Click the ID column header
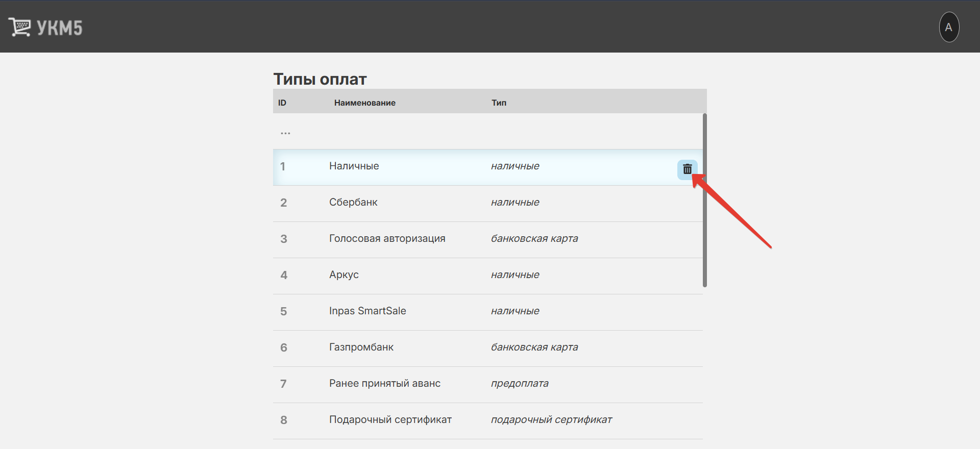The height and width of the screenshot is (449, 980). tap(282, 103)
